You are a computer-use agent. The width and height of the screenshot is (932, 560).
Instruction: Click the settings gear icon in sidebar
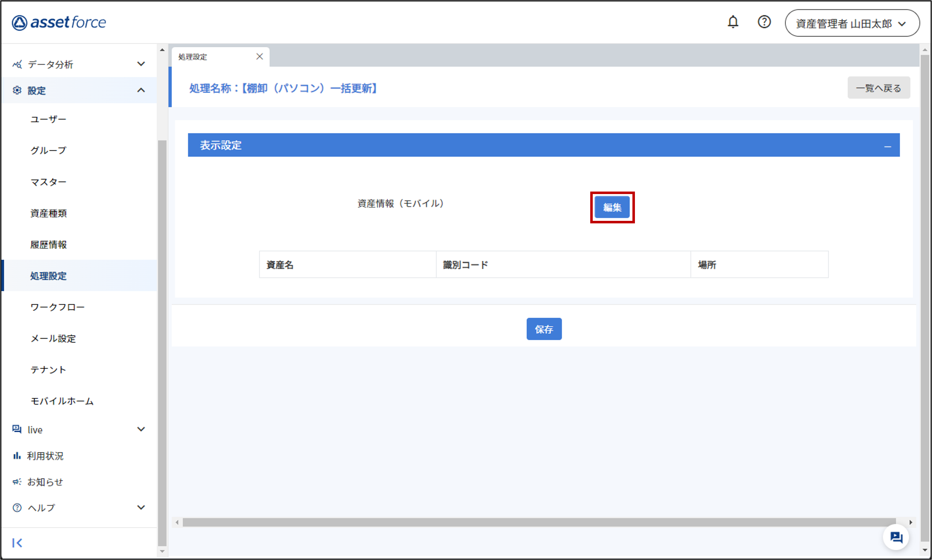click(17, 90)
